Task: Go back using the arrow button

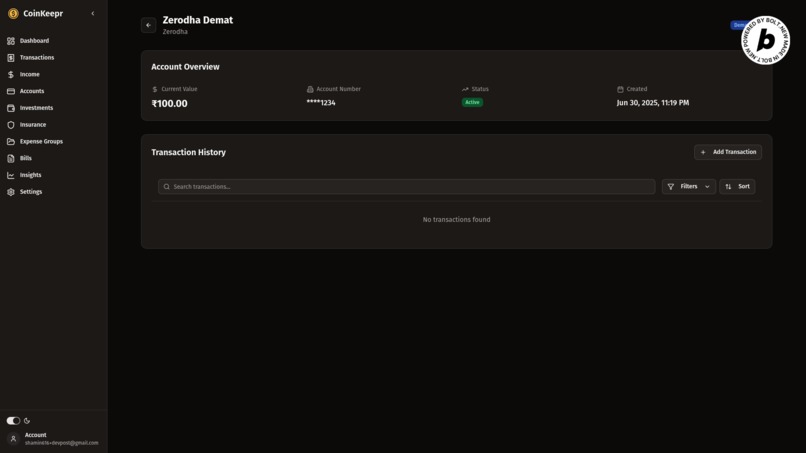Action: 149,25
